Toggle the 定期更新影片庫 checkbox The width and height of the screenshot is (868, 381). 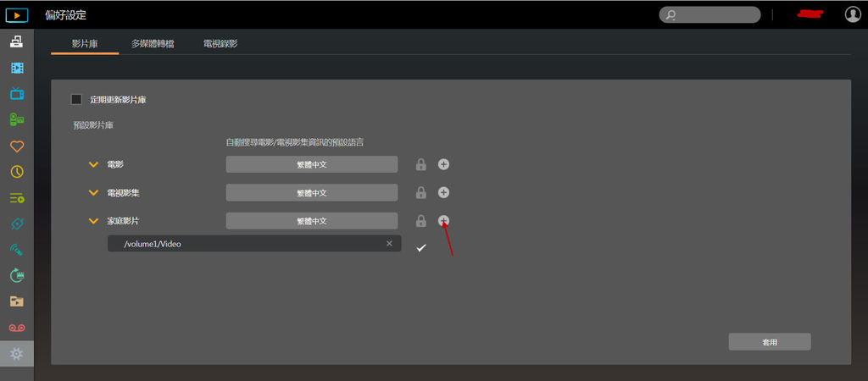76,100
